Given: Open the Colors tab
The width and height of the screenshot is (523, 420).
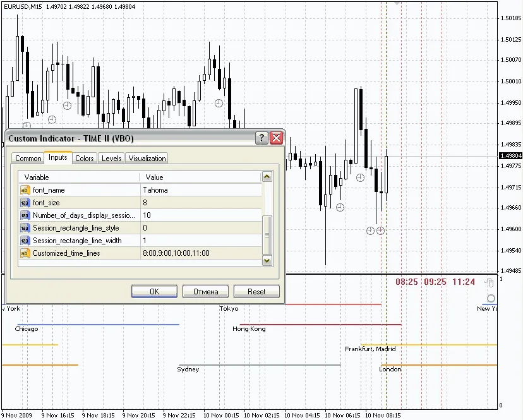Looking at the screenshot, I should 85,159.
